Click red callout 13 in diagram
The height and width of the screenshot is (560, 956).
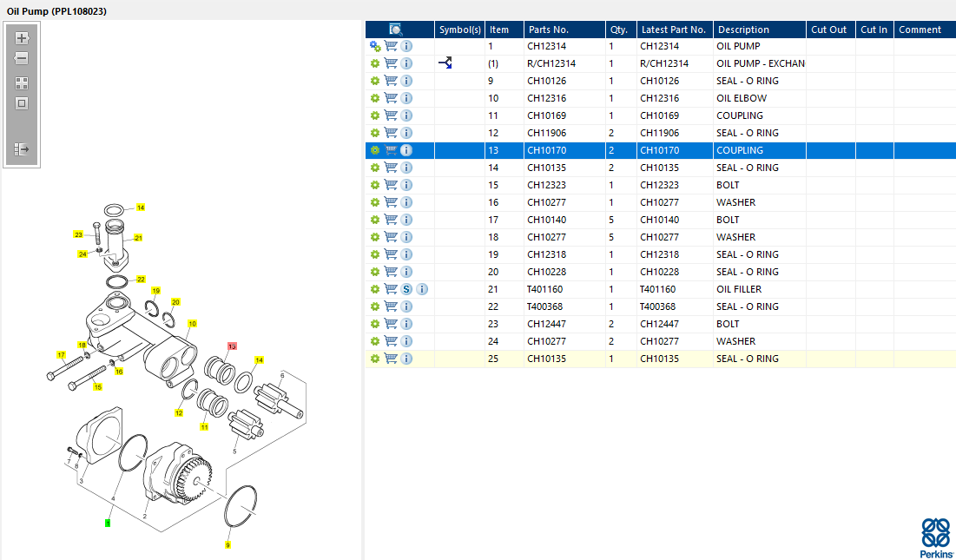[231, 346]
